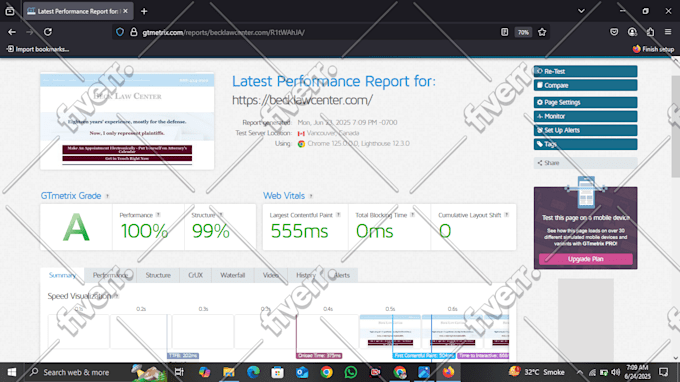Screen dimensions: 680x382
Task: Open the History tab
Action: [306, 275]
